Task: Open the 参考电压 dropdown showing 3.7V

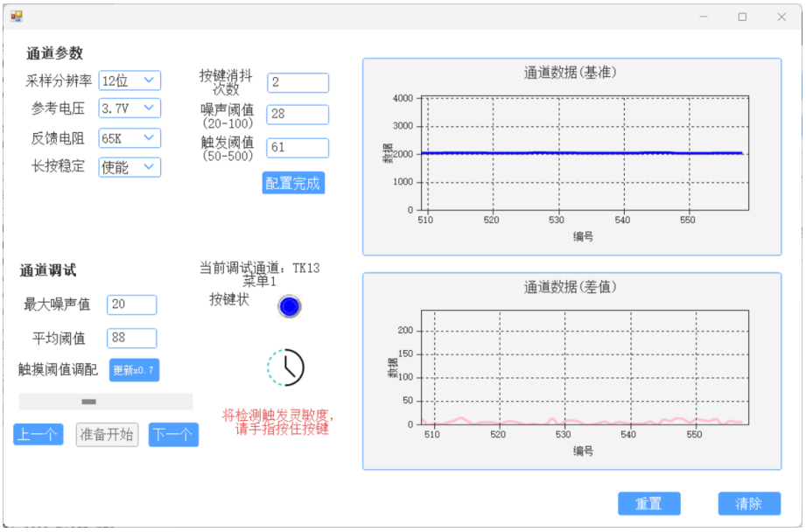Action: pos(130,108)
